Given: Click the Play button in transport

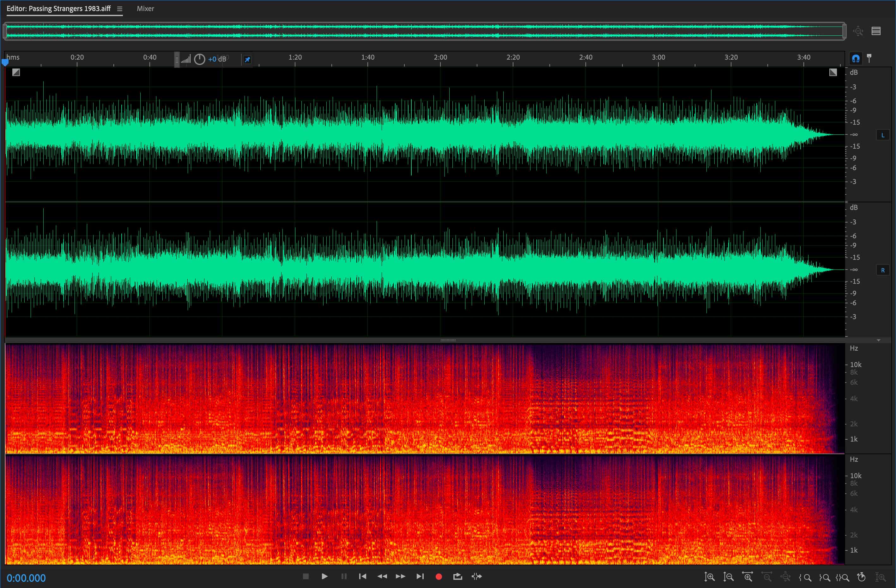Looking at the screenshot, I should (x=324, y=576).
